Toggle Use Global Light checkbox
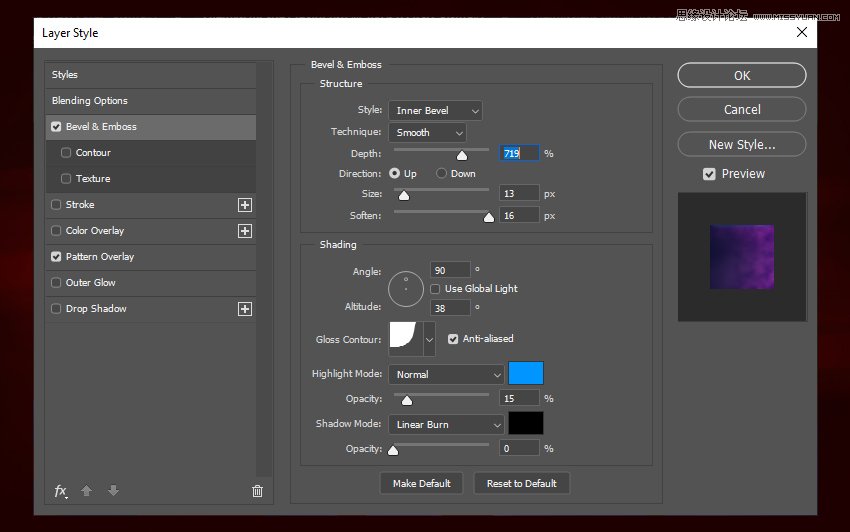 tap(436, 289)
